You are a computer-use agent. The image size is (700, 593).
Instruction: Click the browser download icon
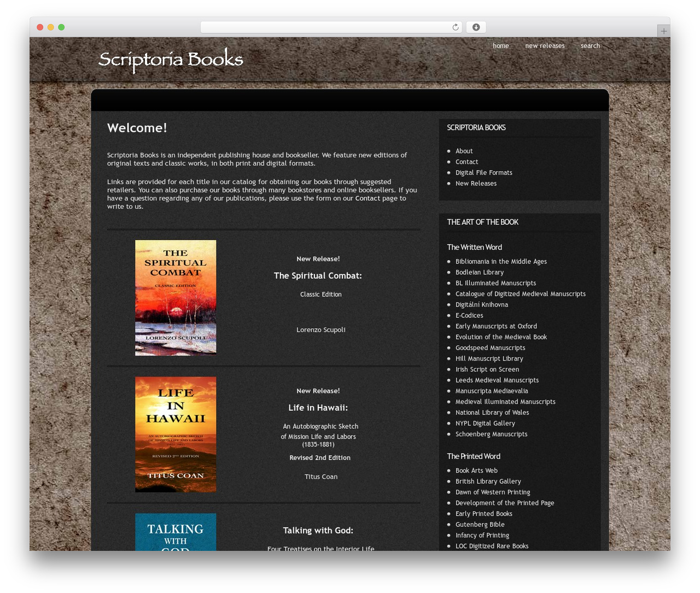click(476, 27)
